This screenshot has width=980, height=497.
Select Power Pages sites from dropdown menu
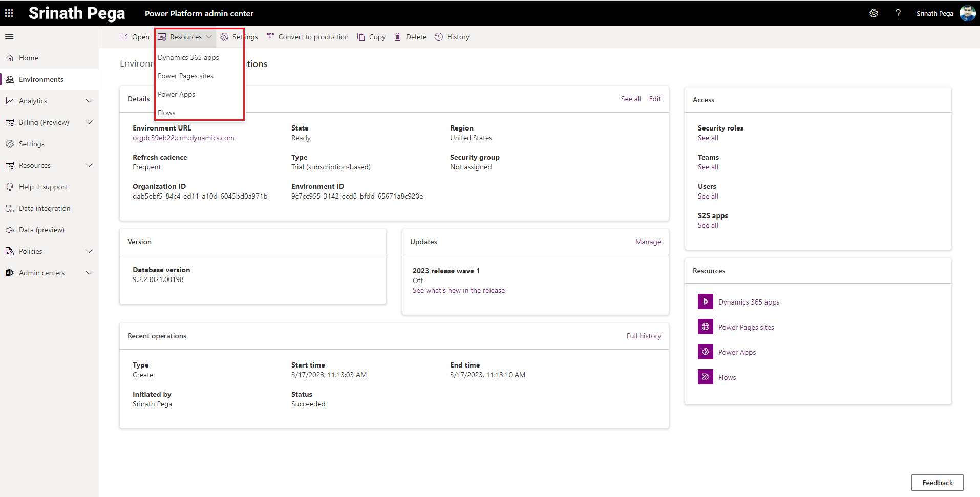point(185,76)
